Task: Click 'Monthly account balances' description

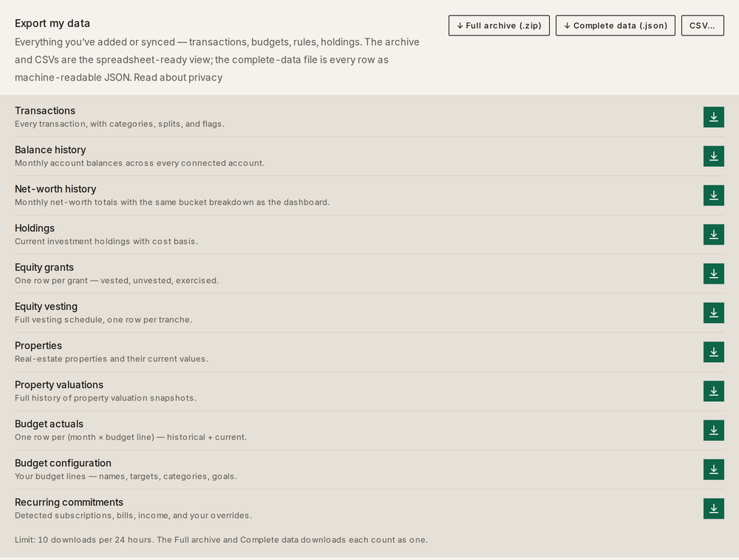Action: click(x=140, y=163)
